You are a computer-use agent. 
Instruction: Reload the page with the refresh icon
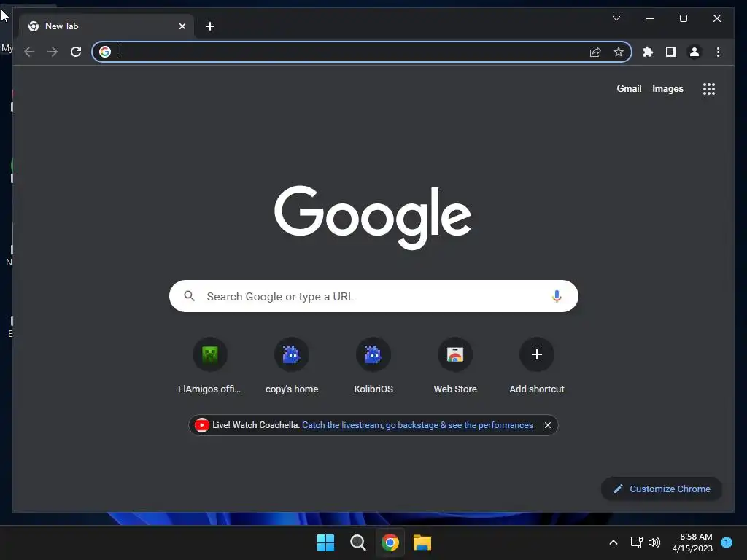[76, 52]
